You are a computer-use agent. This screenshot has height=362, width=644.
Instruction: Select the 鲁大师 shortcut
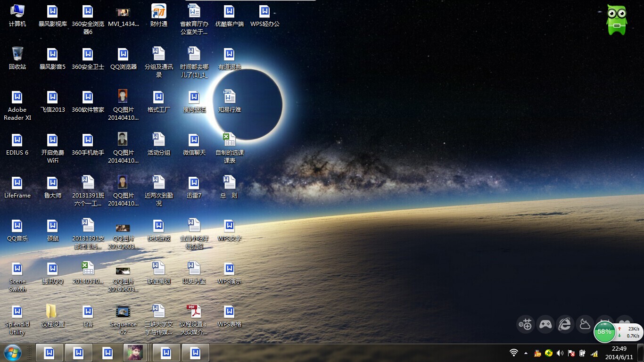tap(53, 187)
